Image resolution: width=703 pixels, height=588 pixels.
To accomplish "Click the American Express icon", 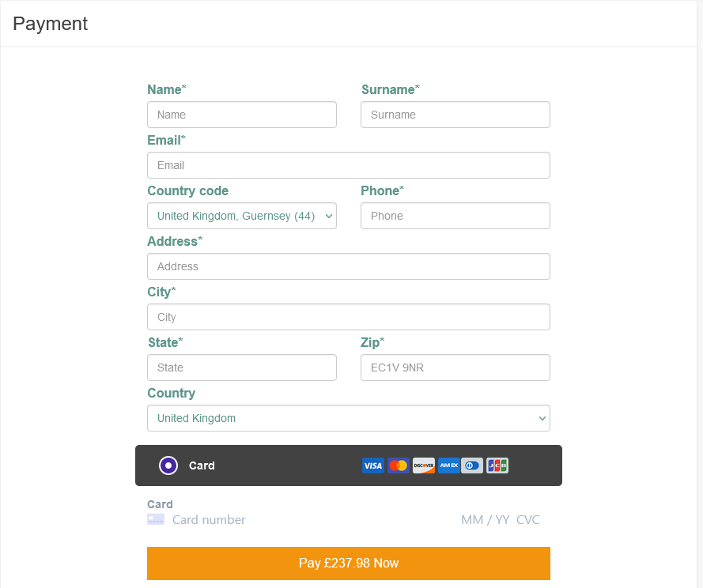I will point(448,465).
